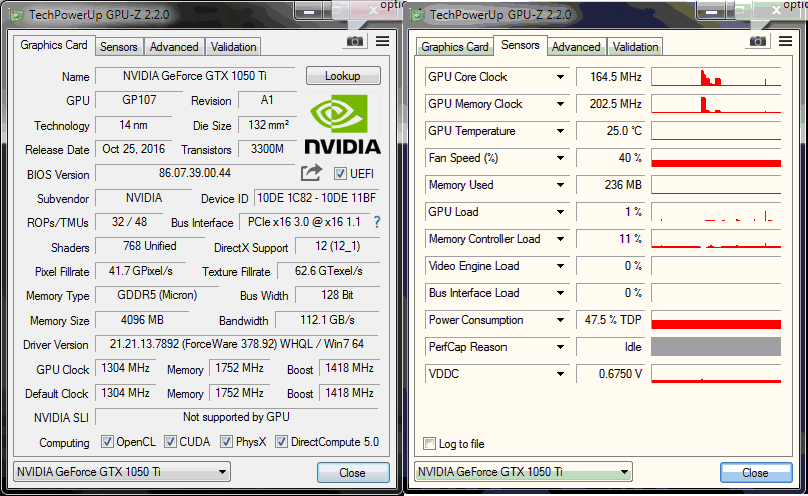Open the Memory Used sensor dropdown
This screenshot has height=496, width=808.
click(560, 185)
